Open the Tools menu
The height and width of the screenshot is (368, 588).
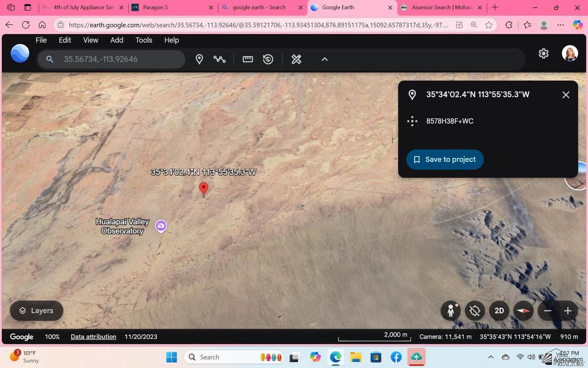point(143,40)
